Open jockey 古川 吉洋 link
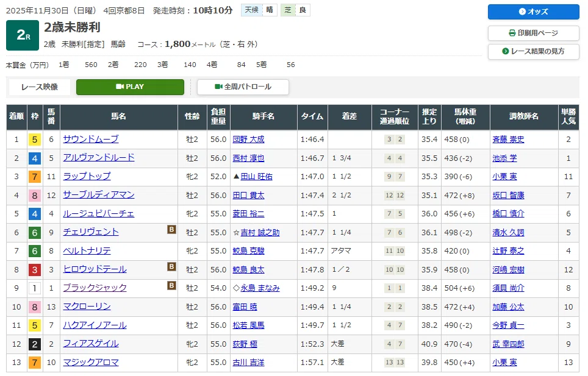The width and height of the screenshot is (588, 376). (x=248, y=363)
